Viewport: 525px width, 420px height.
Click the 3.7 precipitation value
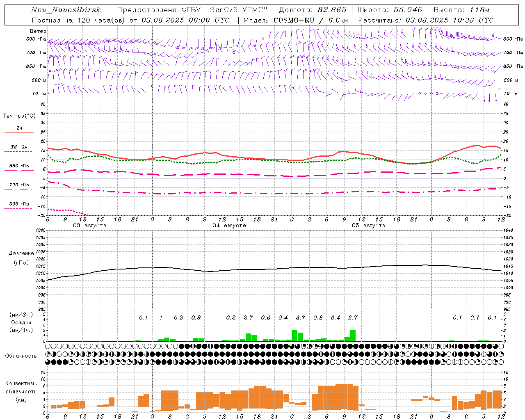tap(301, 317)
